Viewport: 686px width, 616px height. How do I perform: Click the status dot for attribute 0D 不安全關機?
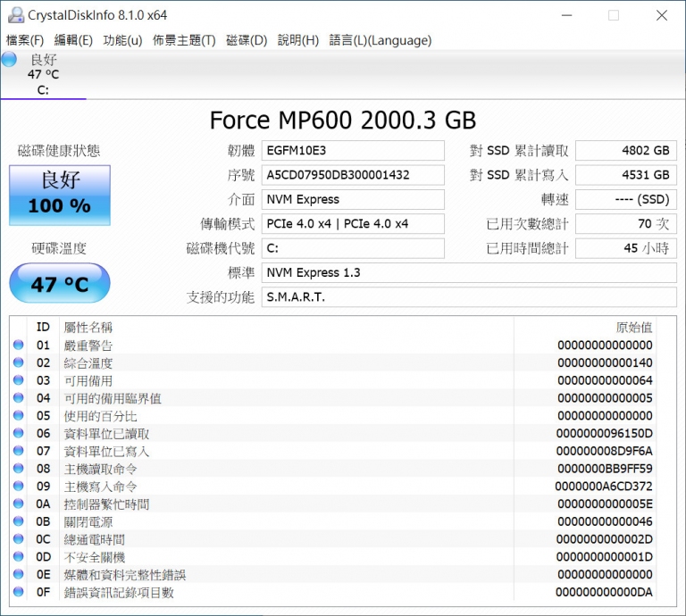(x=19, y=556)
